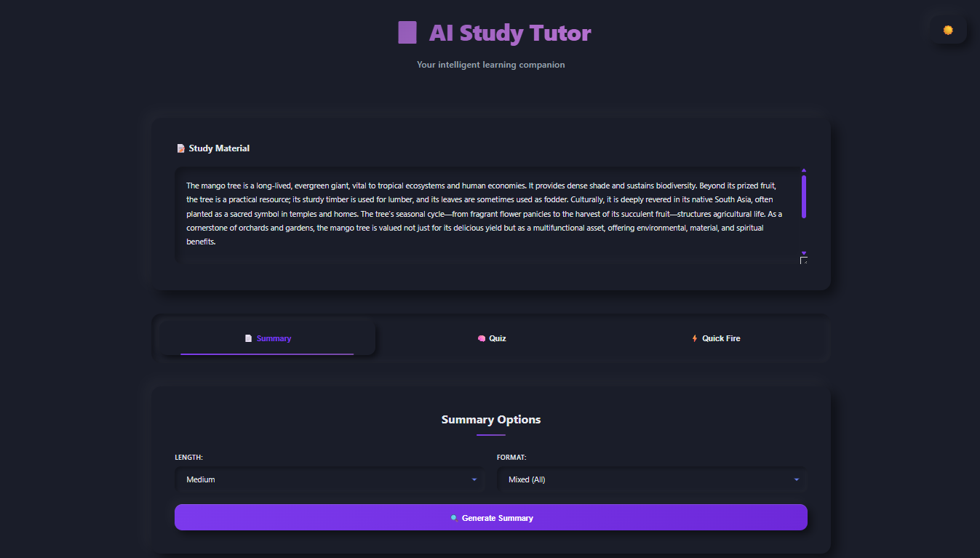Open the Length dropdown showing Medium
980x558 pixels.
[x=330, y=479]
